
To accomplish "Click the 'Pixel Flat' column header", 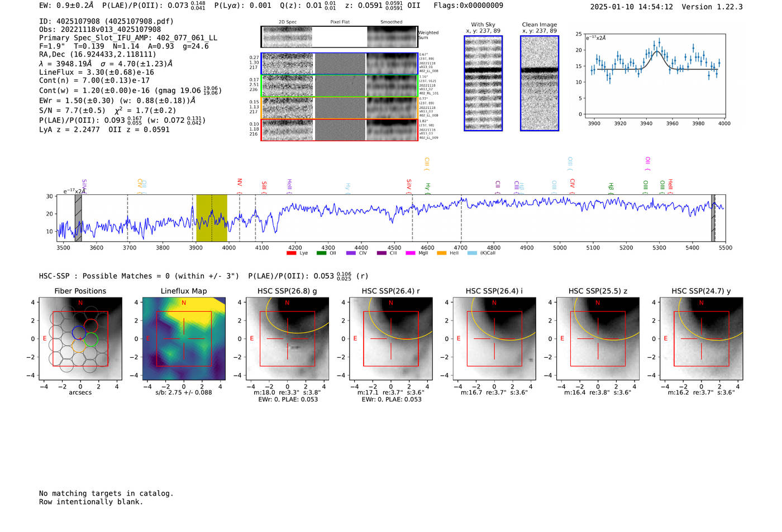I will coord(340,22).
